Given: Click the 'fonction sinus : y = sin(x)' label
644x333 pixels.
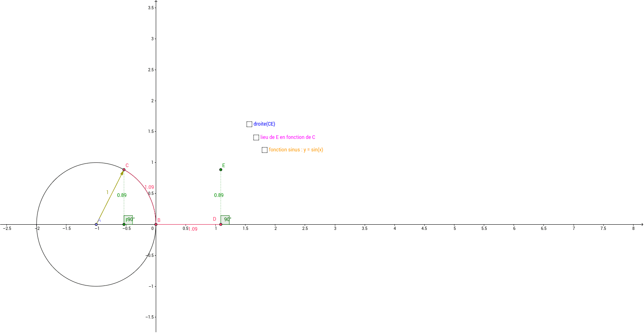Looking at the screenshot, I should (296, 150).
